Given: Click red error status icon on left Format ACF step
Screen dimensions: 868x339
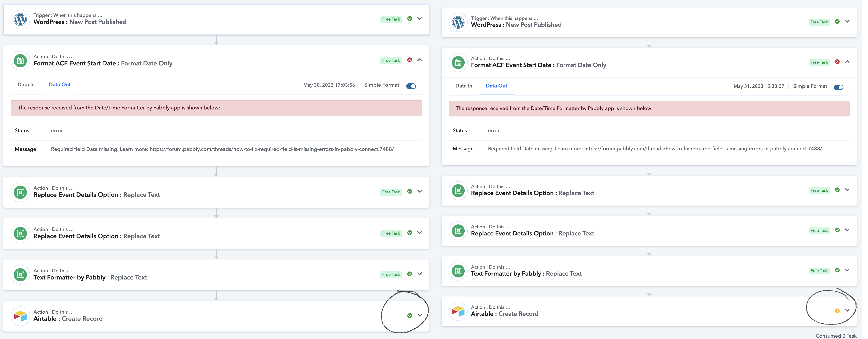Looking at the screenshot, I should point(409,60).
